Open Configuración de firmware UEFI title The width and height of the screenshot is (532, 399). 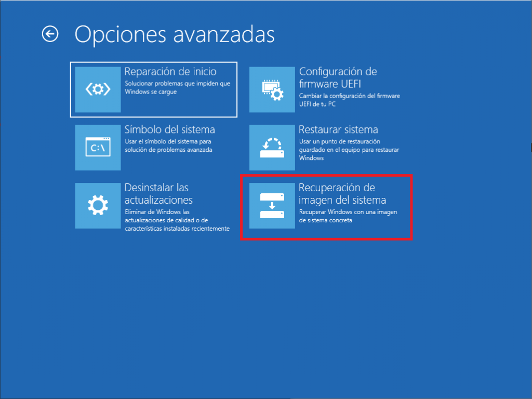(x=338, y=78)
